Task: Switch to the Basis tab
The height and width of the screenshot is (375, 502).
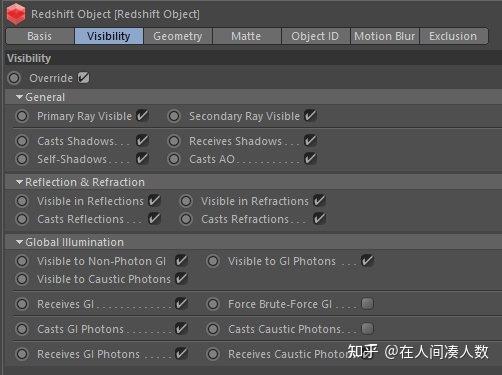Action: click(x=40, y=36)
